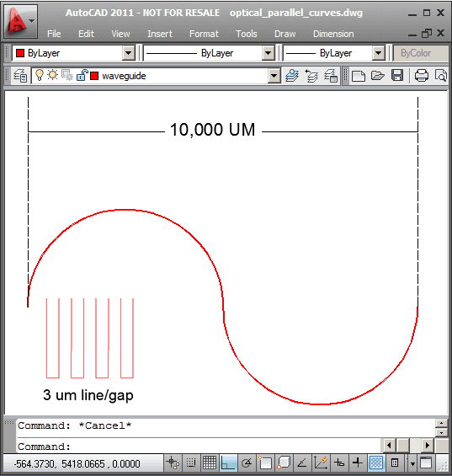The height and width of the screenshot is (476, 452).
Task: Freeze or thaw waveguide layer sun icon
Action: 53,75
